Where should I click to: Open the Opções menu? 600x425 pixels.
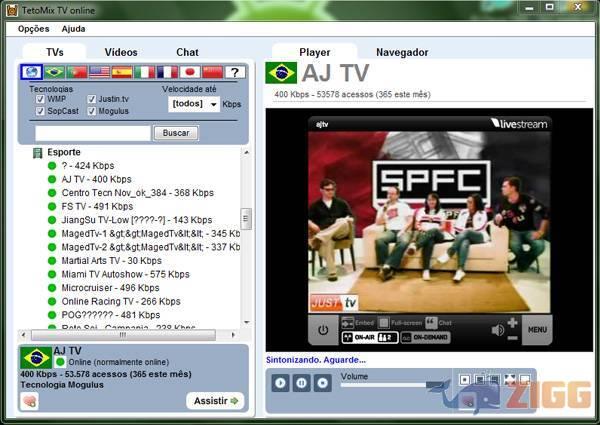tap(34, 29)
